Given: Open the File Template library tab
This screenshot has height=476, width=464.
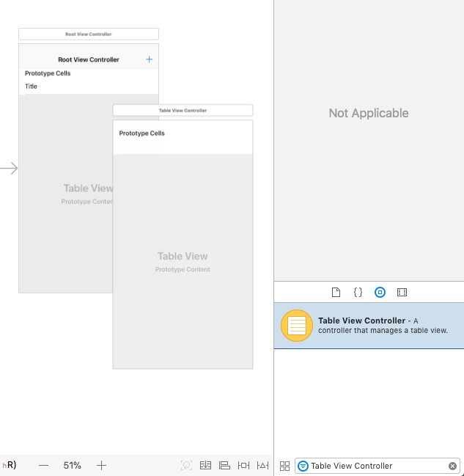Looking at the screenshot, I should pos(336,292).
